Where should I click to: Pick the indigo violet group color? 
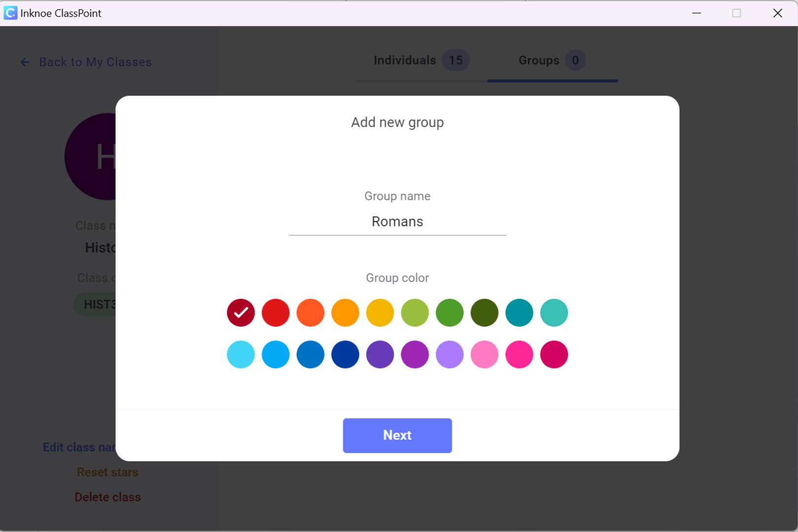(x=380, y=355)
